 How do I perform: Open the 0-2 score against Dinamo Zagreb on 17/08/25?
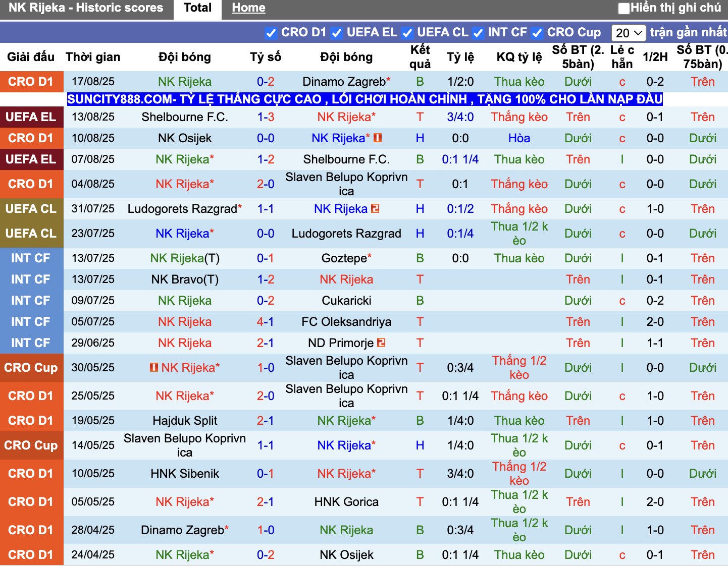[266, 82]
